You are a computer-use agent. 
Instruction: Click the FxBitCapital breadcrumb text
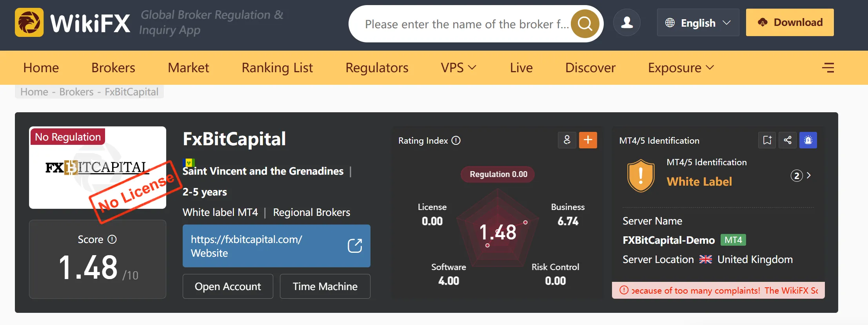[131, 92]
